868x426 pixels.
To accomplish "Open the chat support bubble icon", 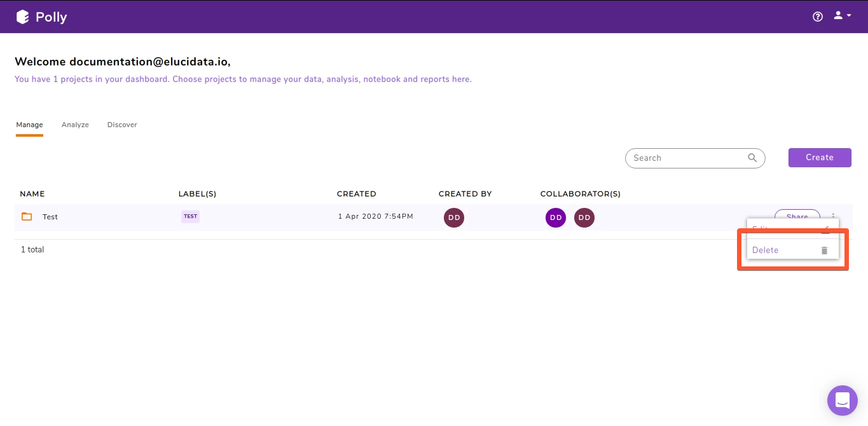I will pos(842,400).
